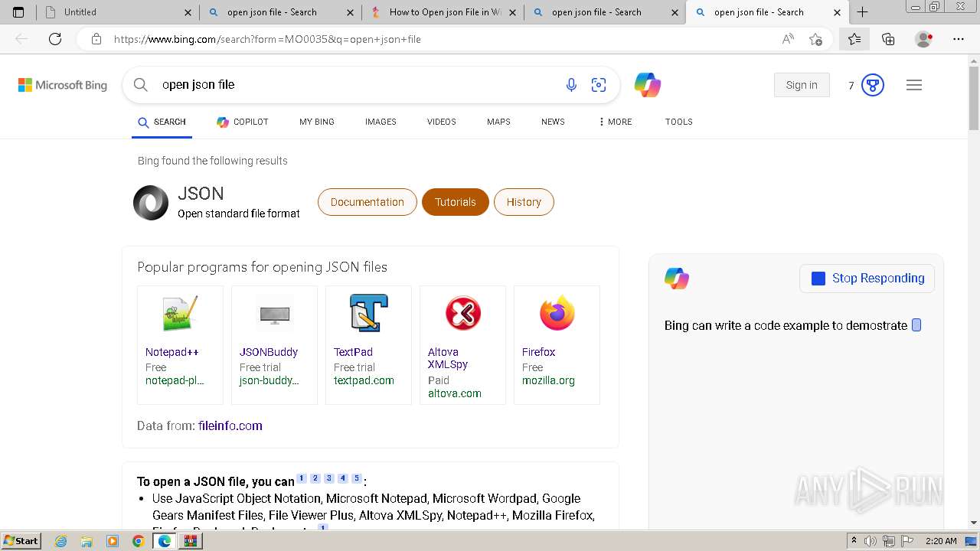Click the taskbar clock 2:20 AM
Viewport: 980px width, 551px height.
click(941, 541)
